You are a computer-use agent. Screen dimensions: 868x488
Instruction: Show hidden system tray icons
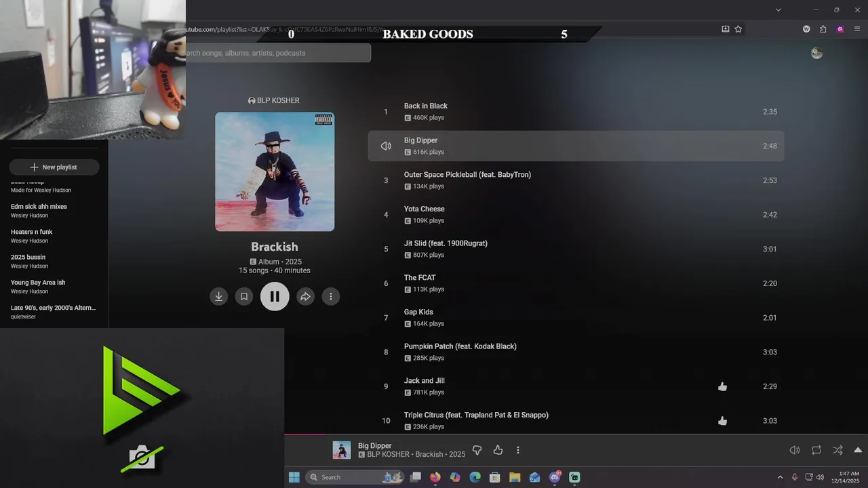pos(780,477)
